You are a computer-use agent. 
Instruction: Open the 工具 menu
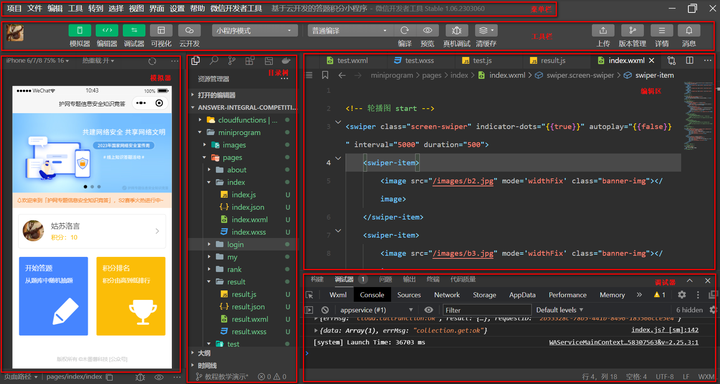pyautogui.click(x=75, y=9)
